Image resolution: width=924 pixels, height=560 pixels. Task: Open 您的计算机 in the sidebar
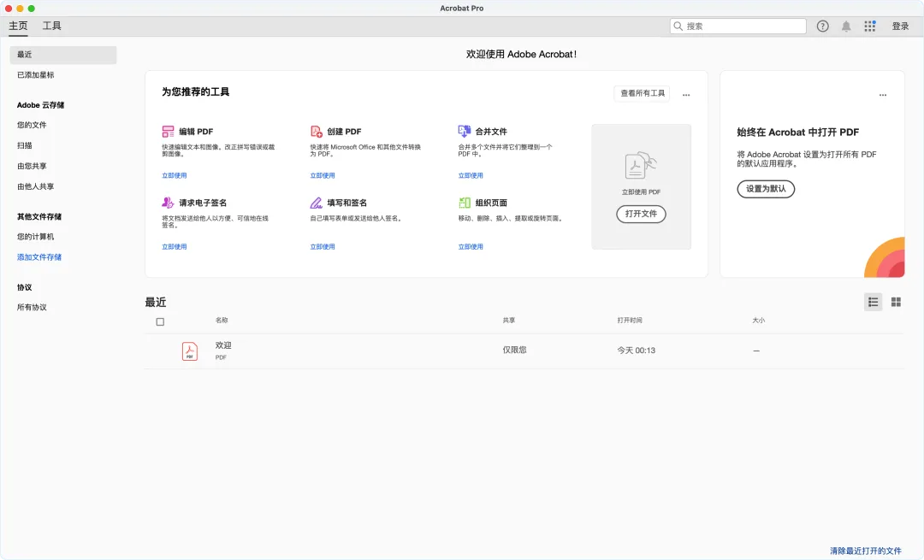click(35, 237)
